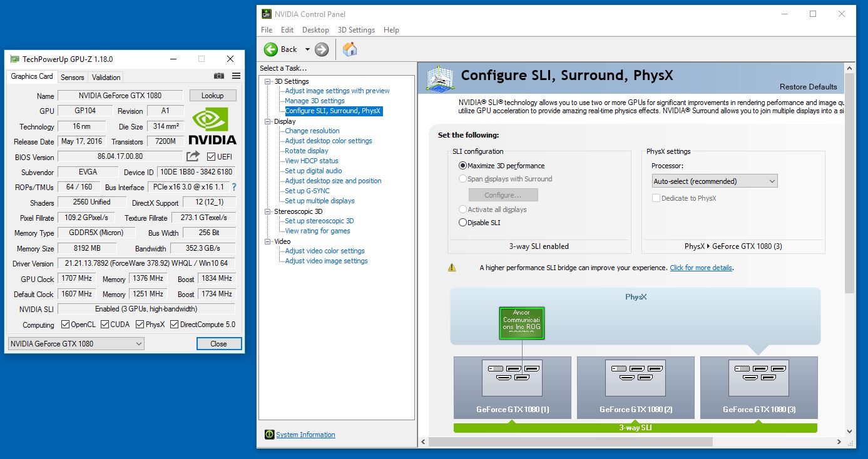Select the Activate all displays radio button
The height and width of the screenshot is (459, 868).
click(x=463, y=209)
